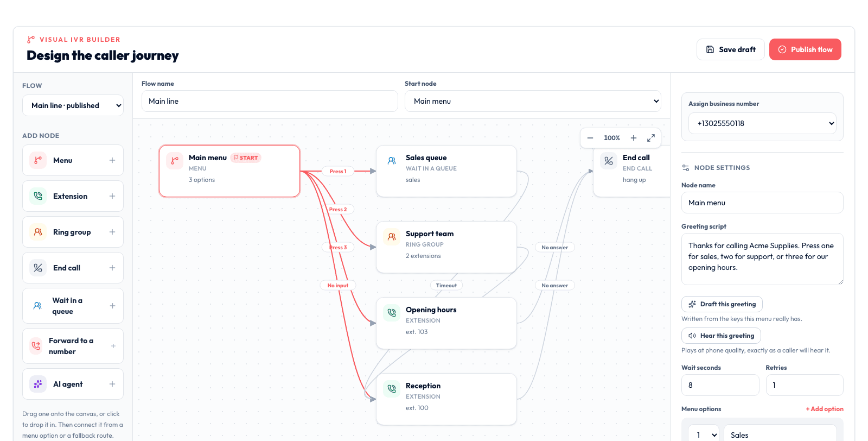Click the Wait seconds field
Screen dimensions: 868x441
point(720,385)
